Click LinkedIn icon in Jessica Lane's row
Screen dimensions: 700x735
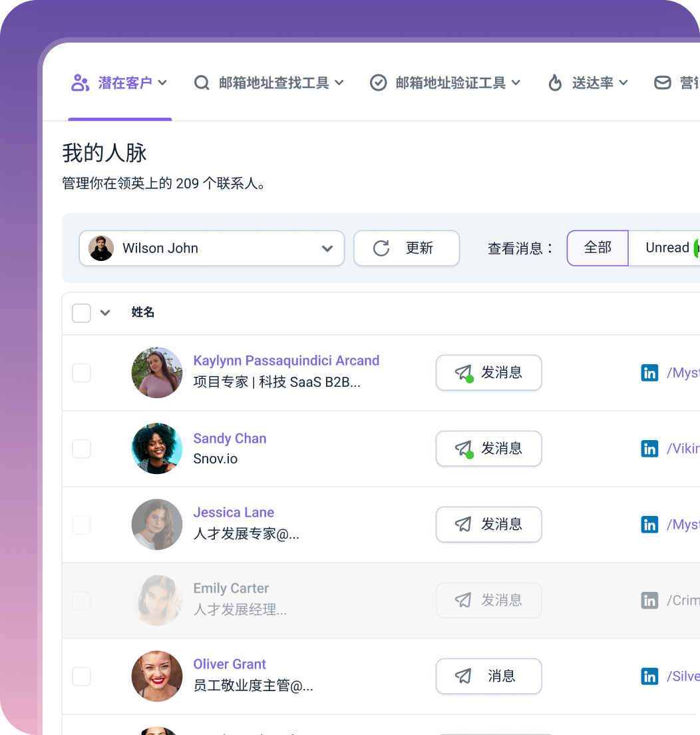[649, 525]
